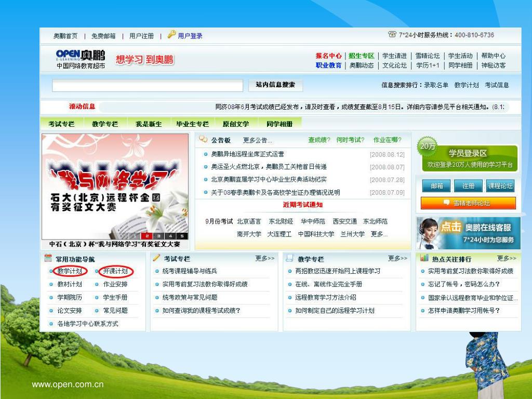Switch to 教学专栏 tab

(105, 124)
